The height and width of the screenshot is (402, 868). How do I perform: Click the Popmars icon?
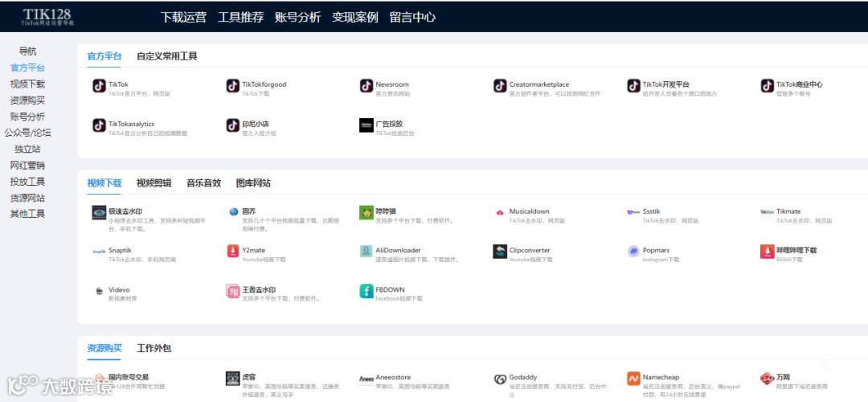point(633,252)
